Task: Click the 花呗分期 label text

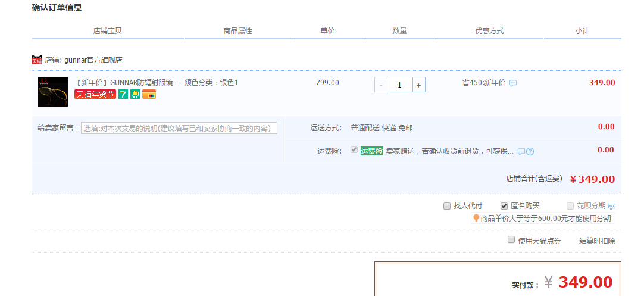Action: click(x=591, y=206)
